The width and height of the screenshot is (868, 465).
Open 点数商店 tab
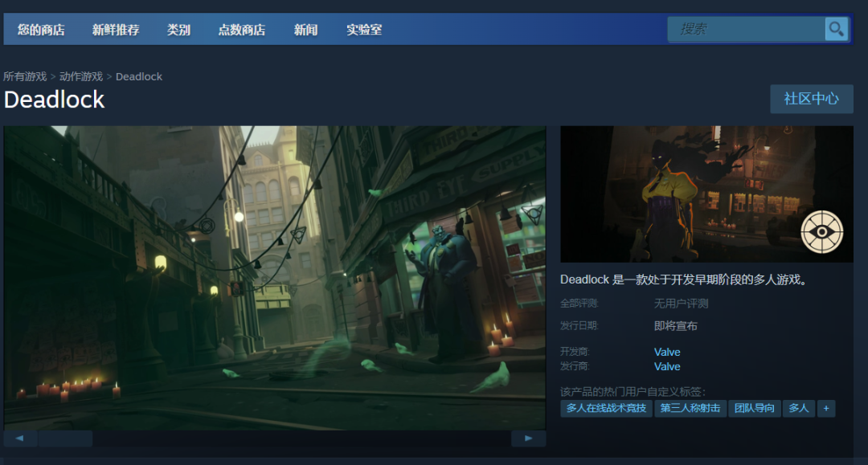pos(242,30)
